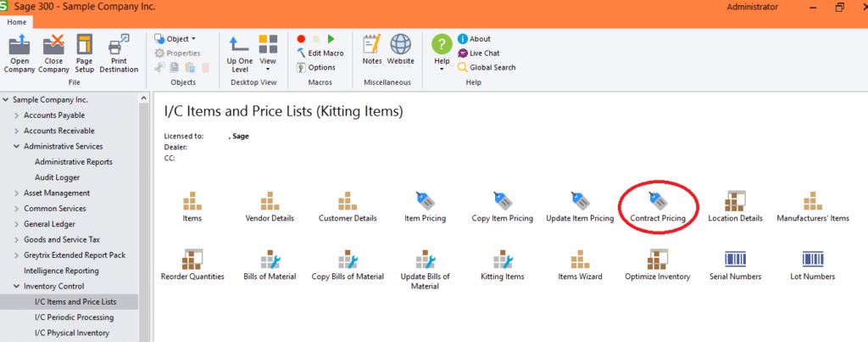Open Lot Numbers
Image resolution: width=868 pixels, height=342 pixels.
click(813, 265)
